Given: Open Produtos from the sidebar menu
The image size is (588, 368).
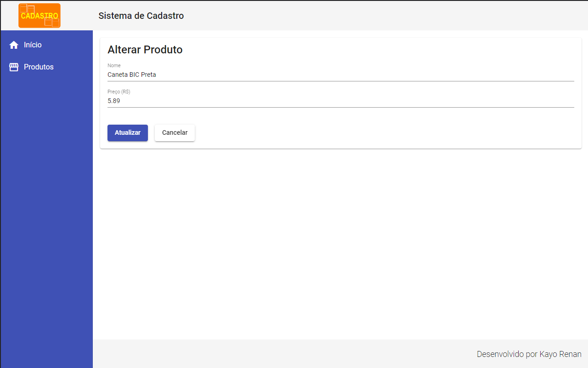Looking at the screenshot, I should 39,67.
